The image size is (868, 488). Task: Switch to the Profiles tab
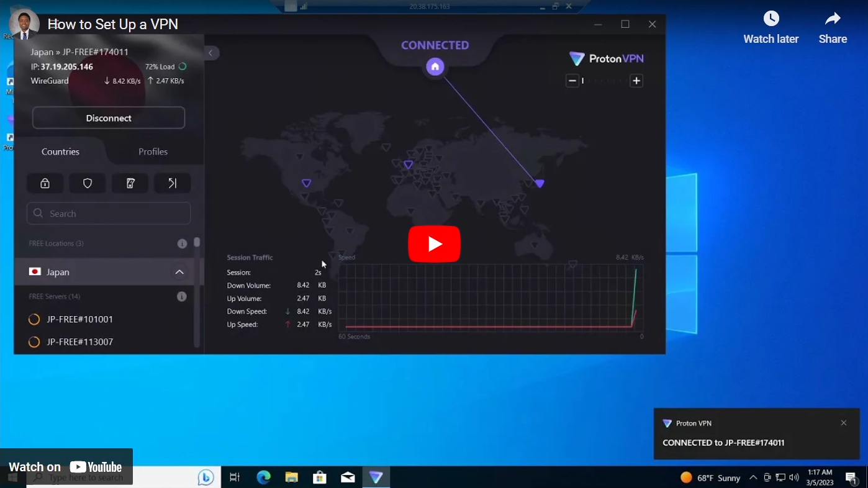tap(153, 151)
